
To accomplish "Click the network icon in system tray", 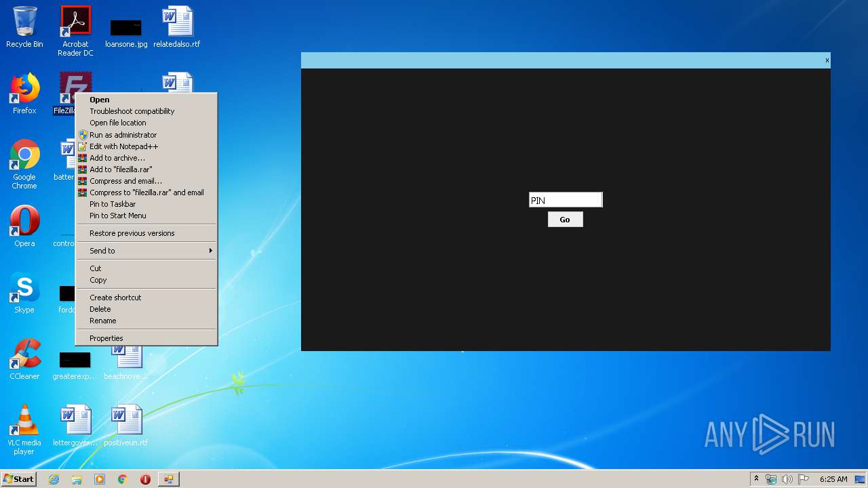I will click(771, 479).
